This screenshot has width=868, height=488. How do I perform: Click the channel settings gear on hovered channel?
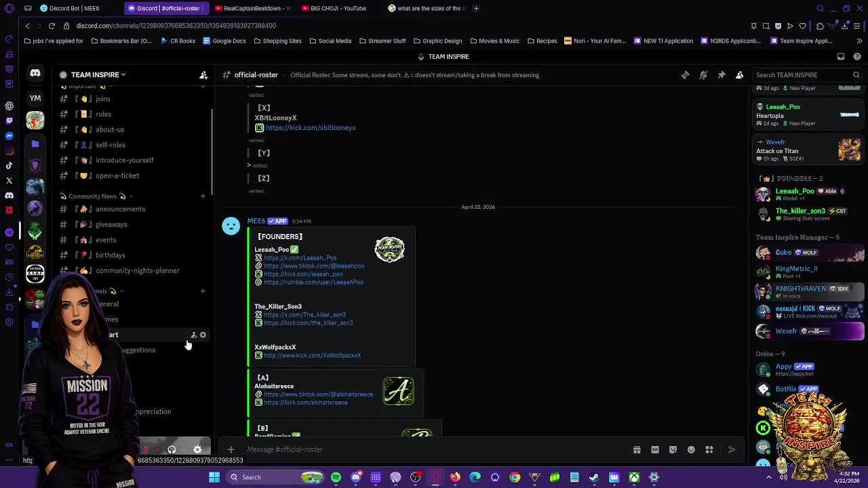pos(203,335)
